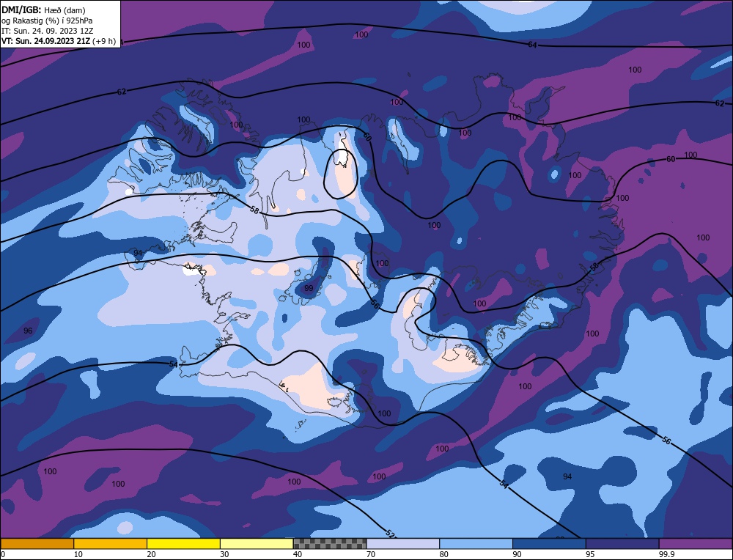Click the 'og Rakastig (%) í 925hPa' line
Viewport: 733px width, 560px height.
pyautogui.click(x=47, y=21)
